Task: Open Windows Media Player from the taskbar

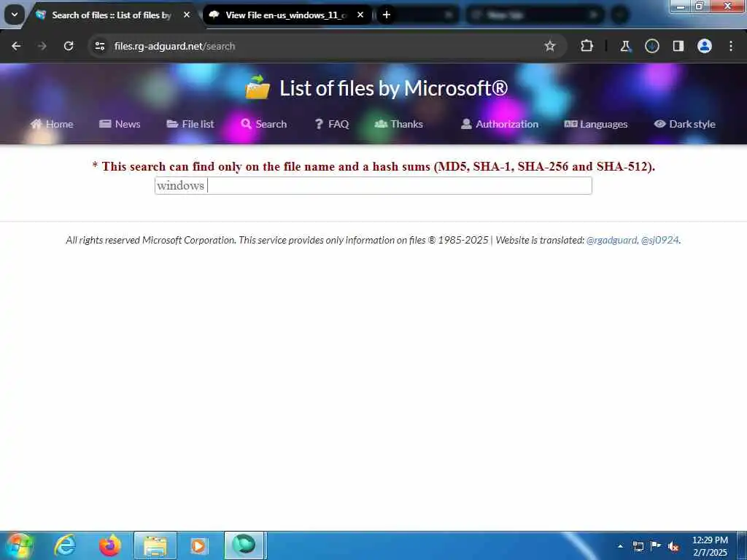Action: click(x=198, y=545)
